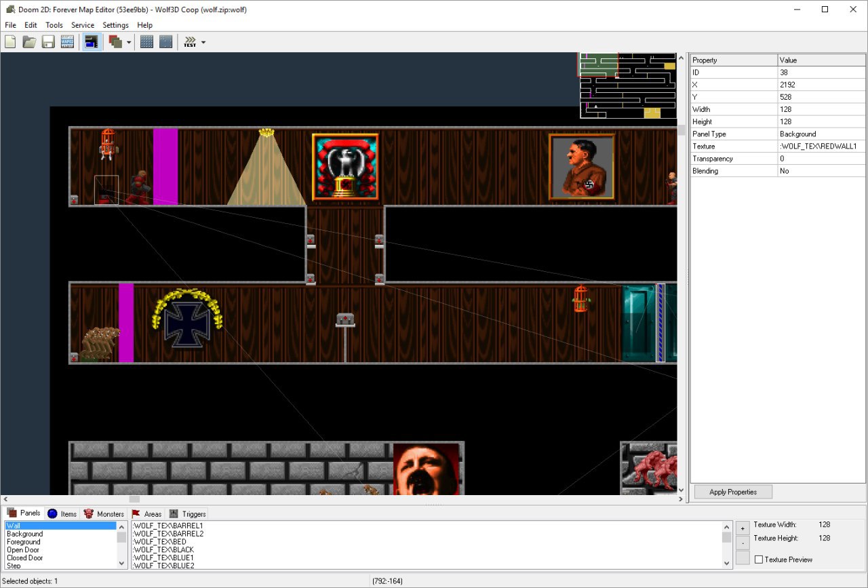This screenshot has height=588, width=868.
Task: Click panel type list scroll down arrow
Action: pos(122,563)
